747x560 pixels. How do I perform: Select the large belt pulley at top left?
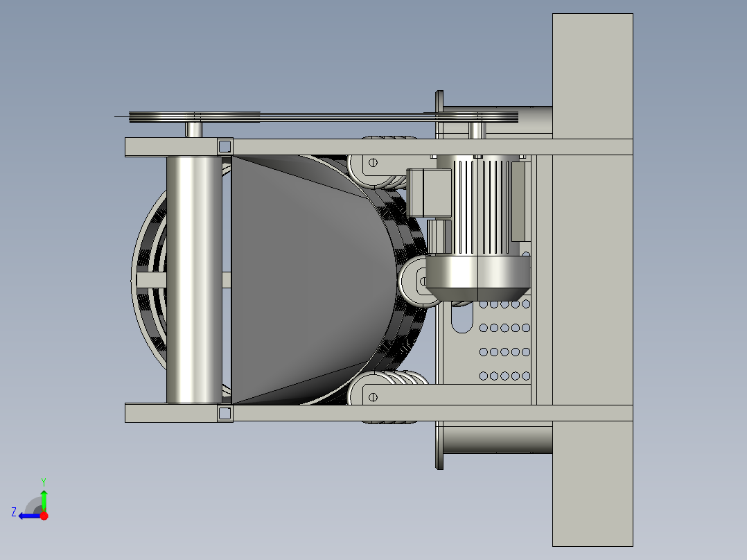pos(194,116)
